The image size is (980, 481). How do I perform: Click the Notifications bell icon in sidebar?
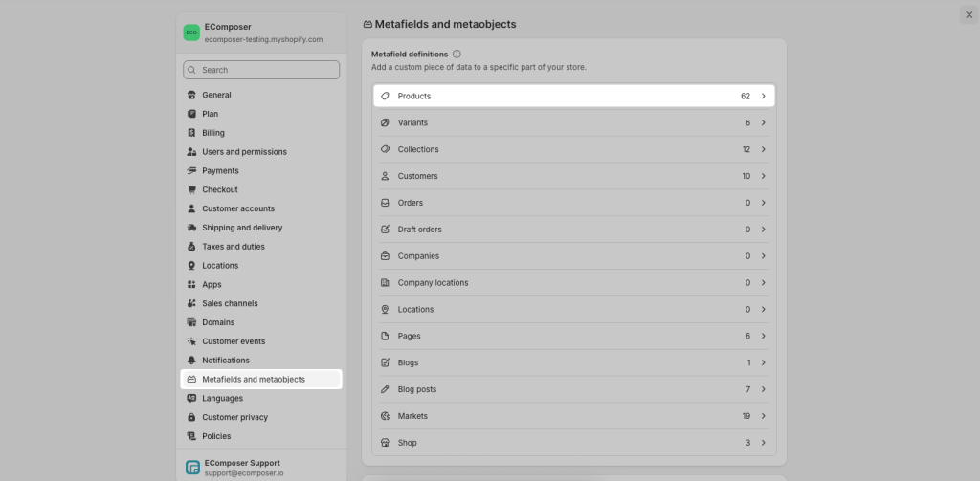point(192,361)
